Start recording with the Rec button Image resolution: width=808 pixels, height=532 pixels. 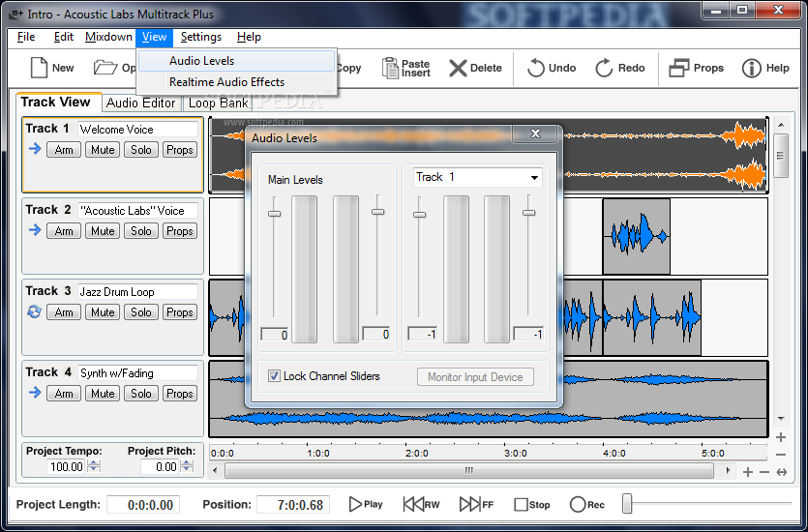(x=587, y=505)
